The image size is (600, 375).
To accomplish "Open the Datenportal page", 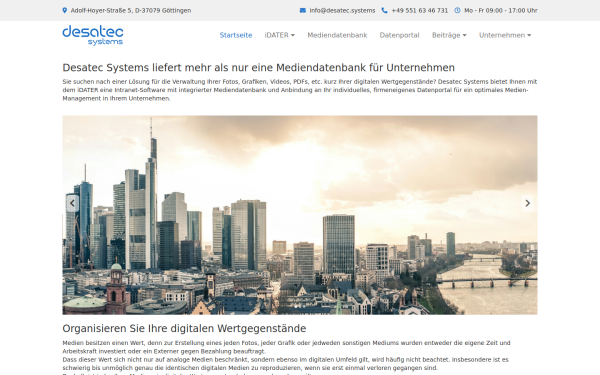I will coord(399,35).
